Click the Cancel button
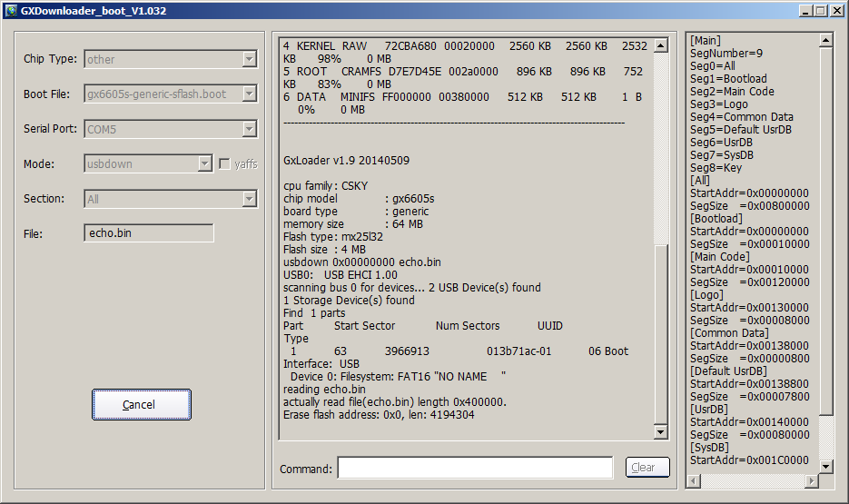849x504 pixels. 142,404
